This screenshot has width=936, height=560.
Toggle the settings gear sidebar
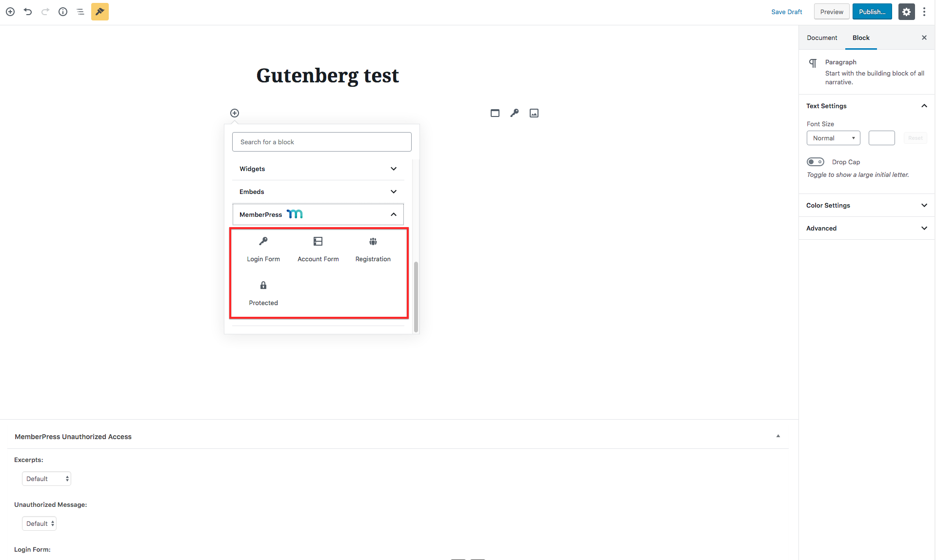906,12
